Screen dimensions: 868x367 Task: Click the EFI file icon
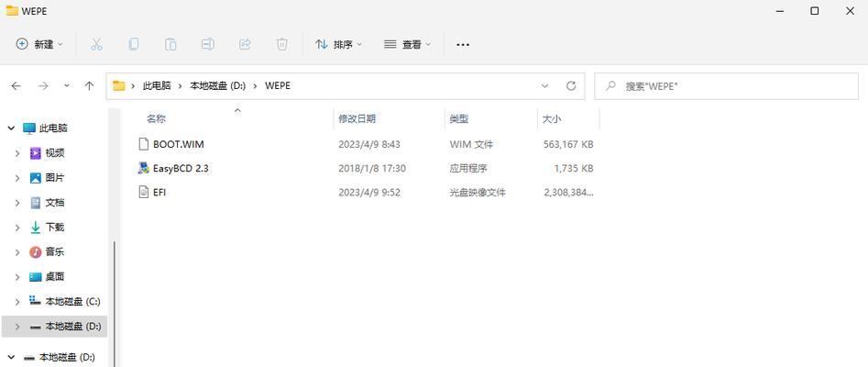pos(143,193)
